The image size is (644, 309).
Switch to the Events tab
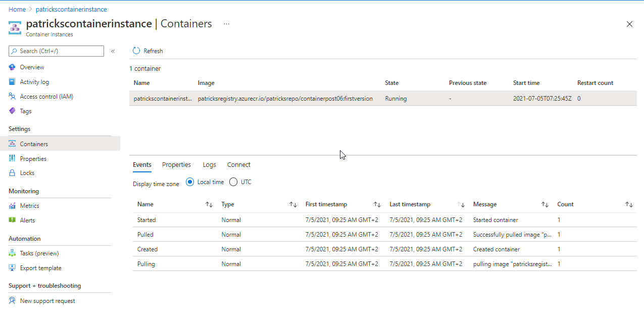click(142, 165)
